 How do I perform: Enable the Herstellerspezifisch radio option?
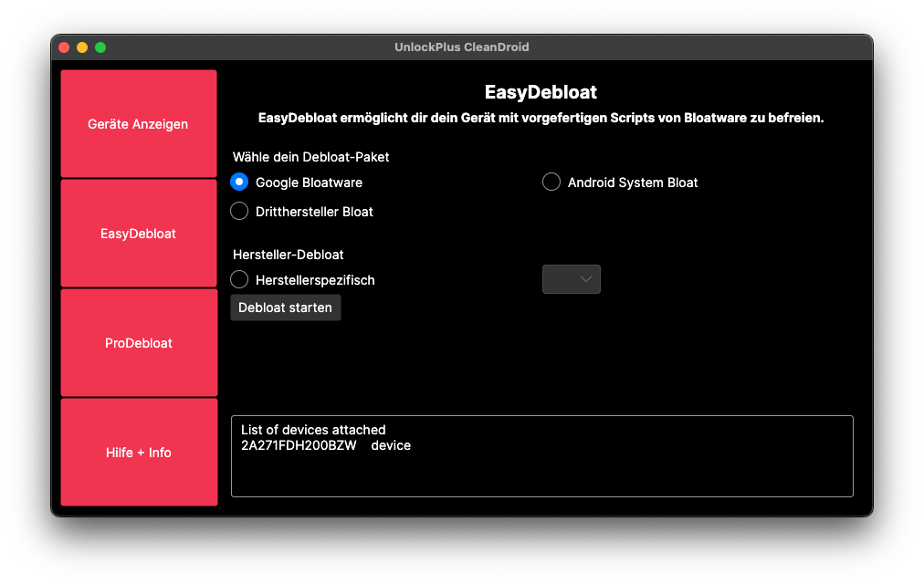point(239,280)
